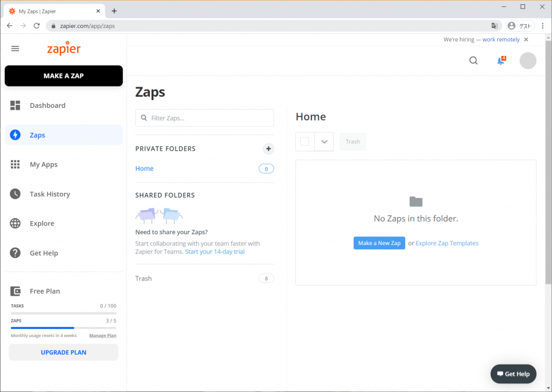
Task: Select the My Zaps | Zapier tab
Action: pos(54,11)
